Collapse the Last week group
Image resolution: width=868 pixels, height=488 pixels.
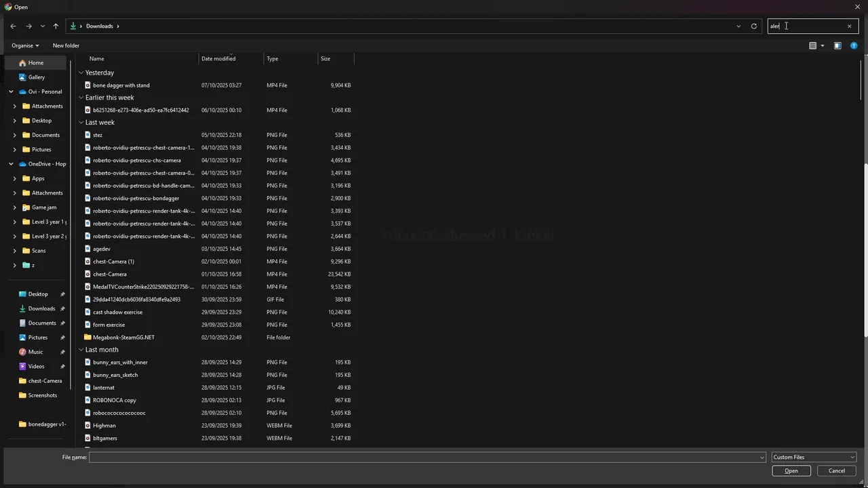click(81, 123)
